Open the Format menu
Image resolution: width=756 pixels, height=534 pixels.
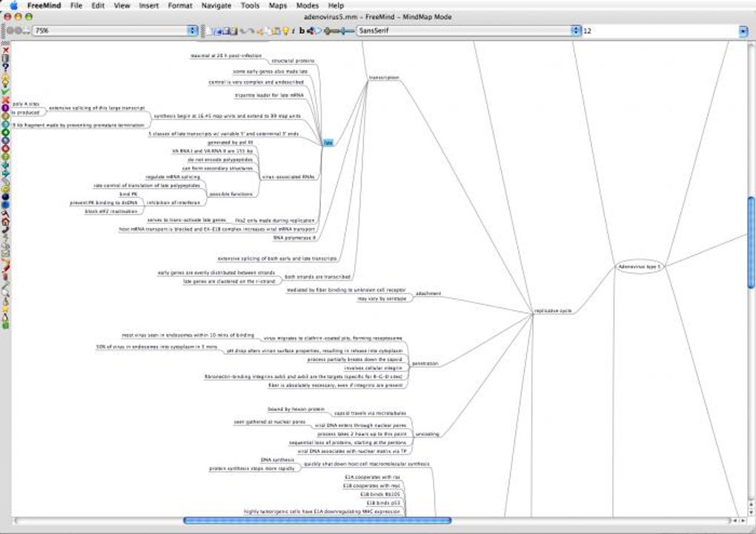click(180, 5)
